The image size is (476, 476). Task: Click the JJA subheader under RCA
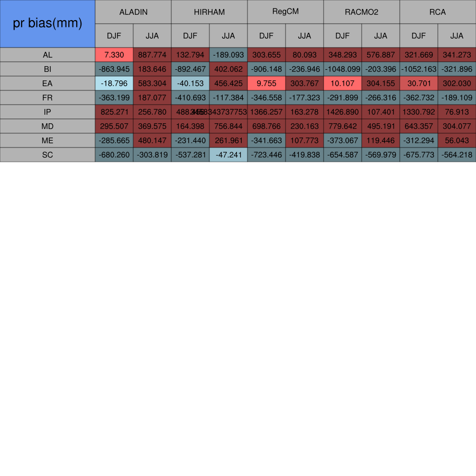457,36
